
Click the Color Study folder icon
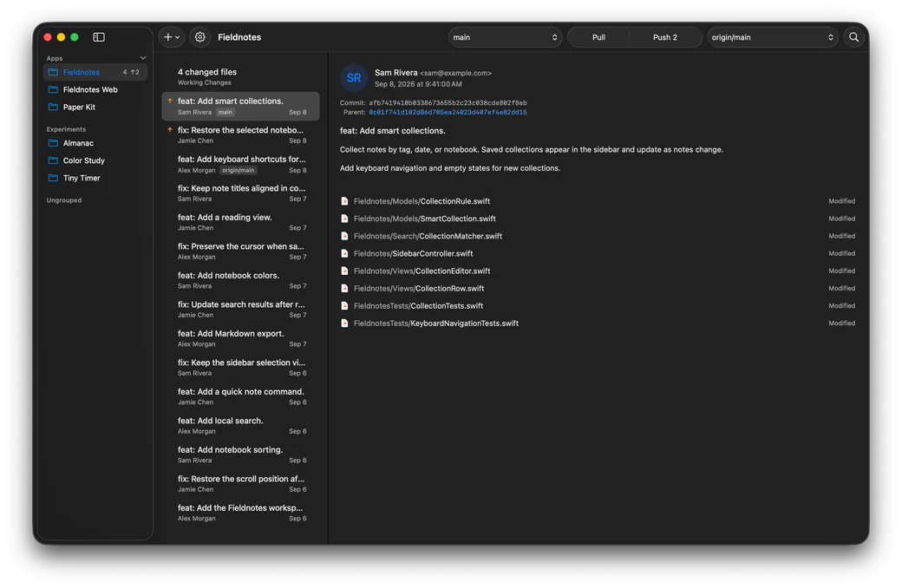click(54, 160)
